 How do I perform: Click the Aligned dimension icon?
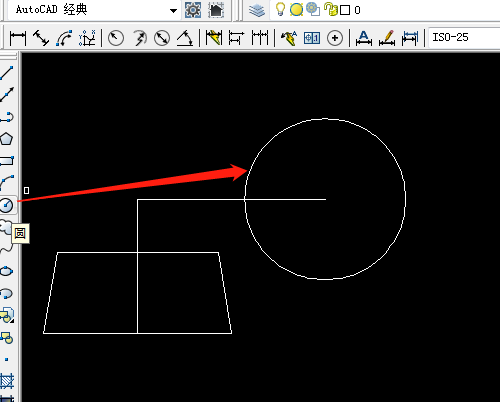coord(41,38)
